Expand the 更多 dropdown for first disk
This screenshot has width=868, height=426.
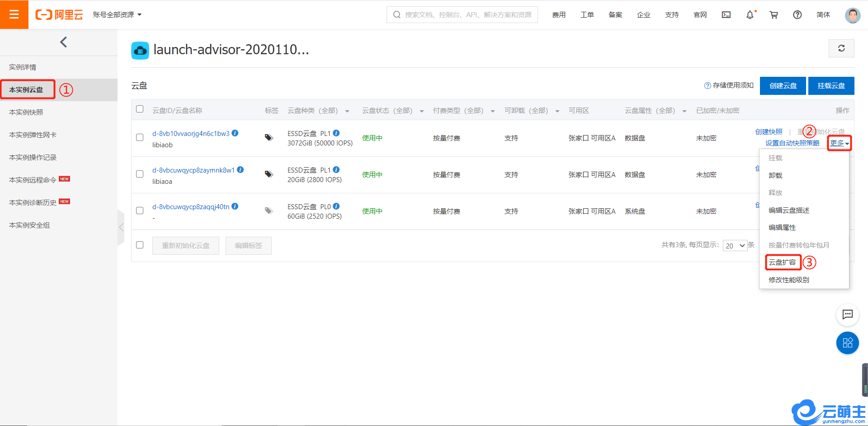point(839,143)
